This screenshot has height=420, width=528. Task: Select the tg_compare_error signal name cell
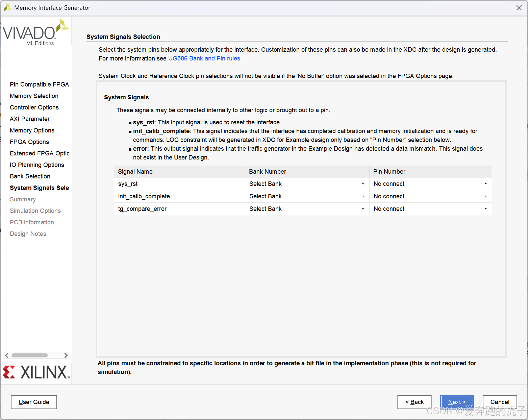[x=179, y=209]
